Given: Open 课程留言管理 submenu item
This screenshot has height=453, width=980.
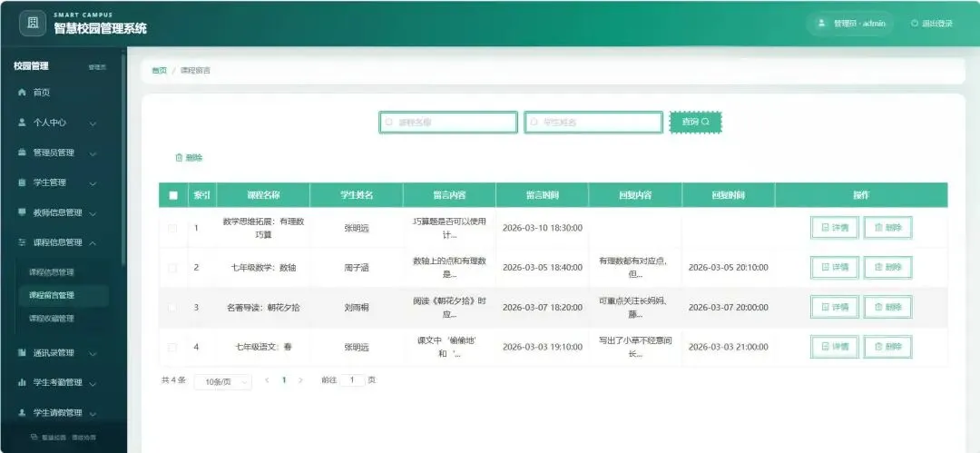Looking at the screenshot, I should (x=64, y=295).
